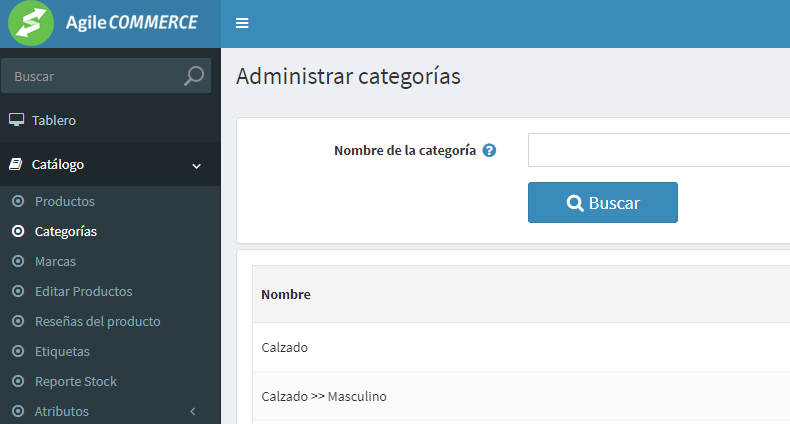This screenshot has height=424, width=790.
Task: Select the Calzado >> Masculino row
Action: click(x=521, y=396)
